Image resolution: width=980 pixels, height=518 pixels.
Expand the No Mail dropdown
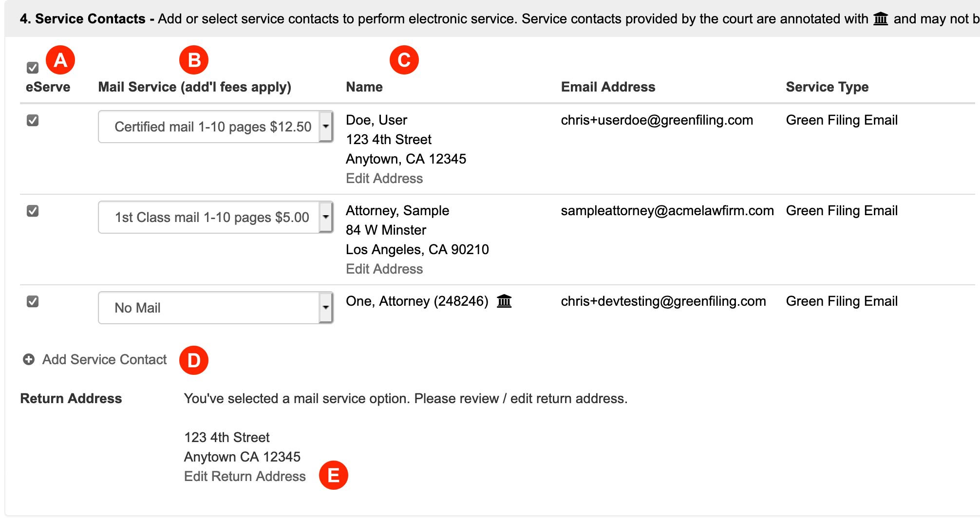[216, 308]
